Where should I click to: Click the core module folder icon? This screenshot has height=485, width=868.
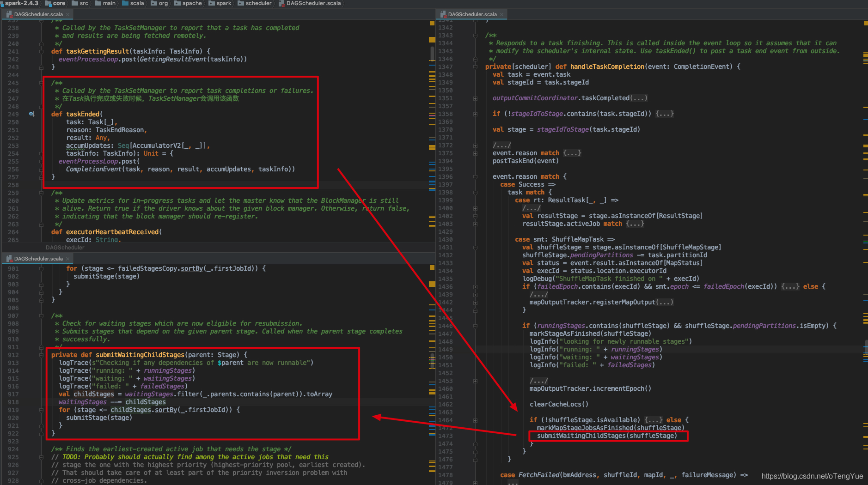[x=48, y=3]
